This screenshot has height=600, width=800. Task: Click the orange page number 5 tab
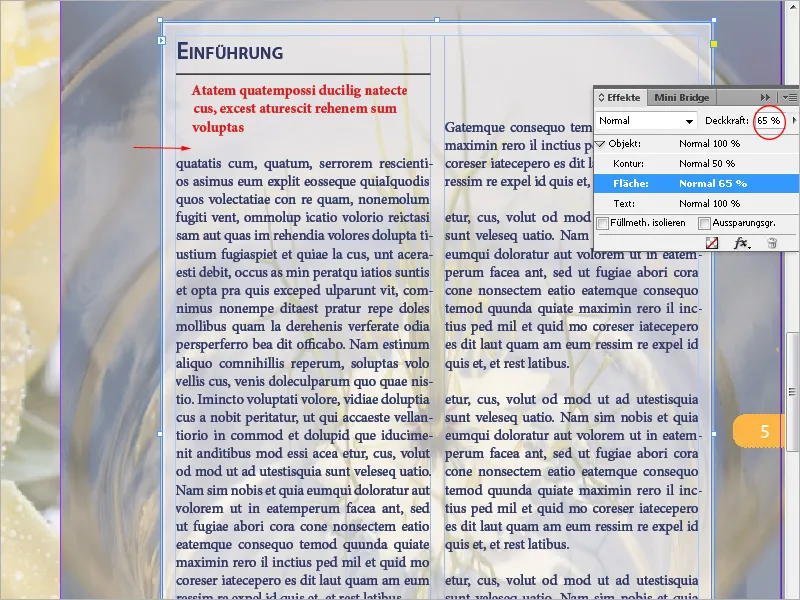pyautogui.click(x=757, y=431)
